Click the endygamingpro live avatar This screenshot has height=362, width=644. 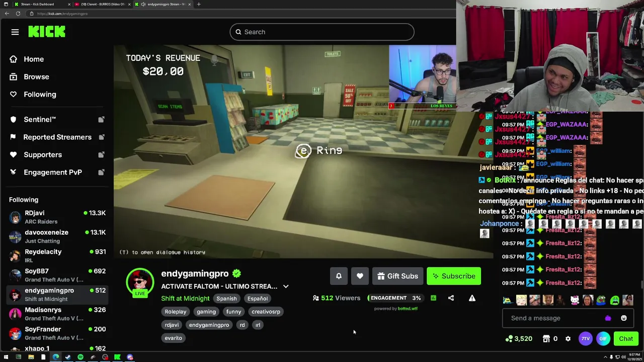[x=140, y=282]
